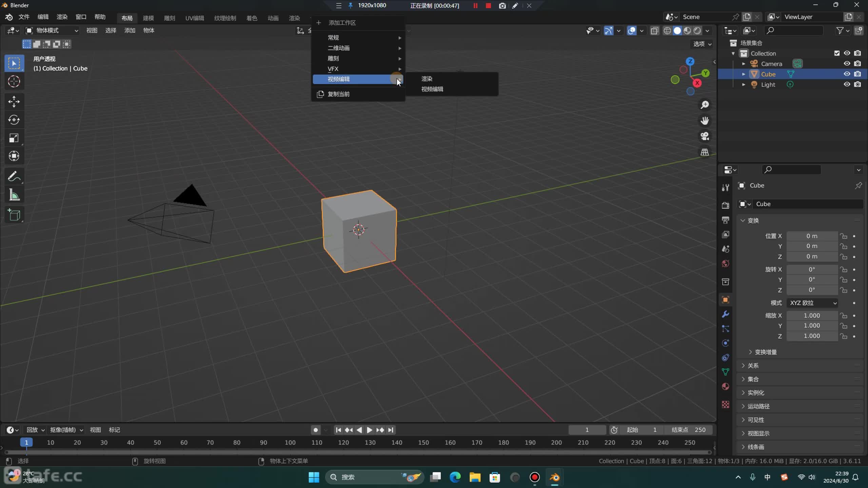
Task: Open the rotation mode XYZ Euler dropdown
Action: coord(812,303)
